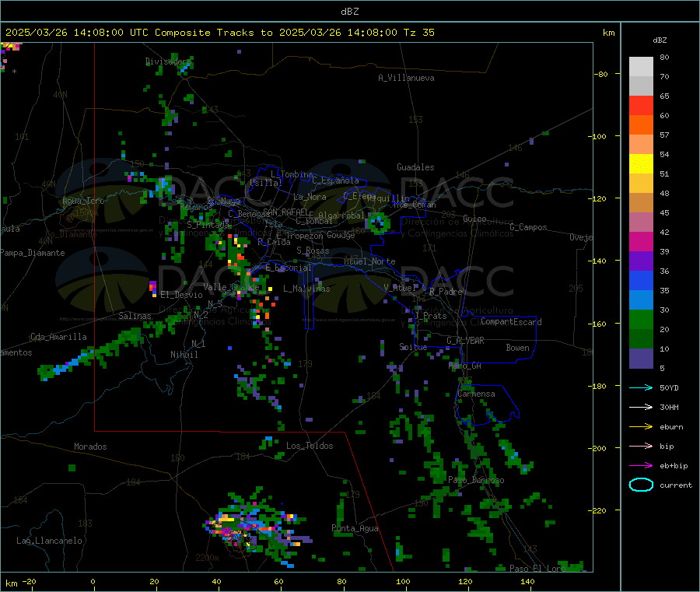
Task: Click the Lag.Llancanelo location label
Action: tap(49, 541)
